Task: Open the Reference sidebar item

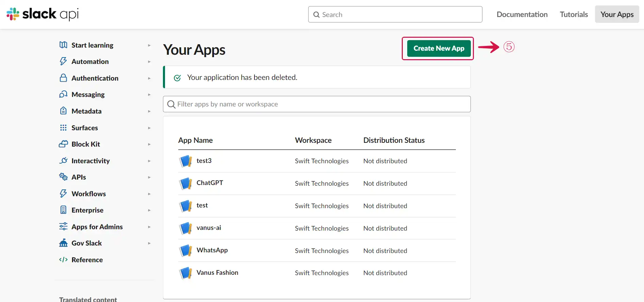Action: tap(87, 260)
